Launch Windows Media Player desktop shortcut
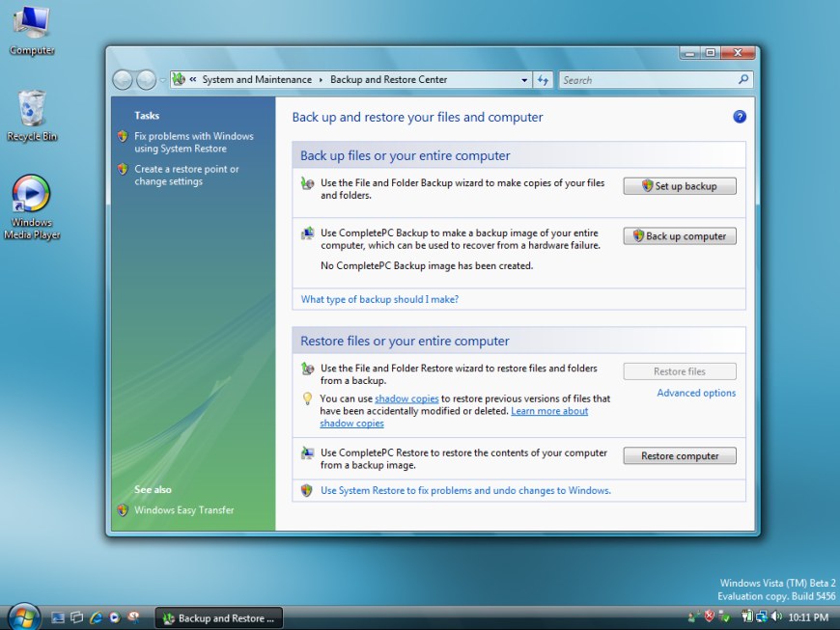Viewport: 840px width, 630px height. tap(32, 206)
